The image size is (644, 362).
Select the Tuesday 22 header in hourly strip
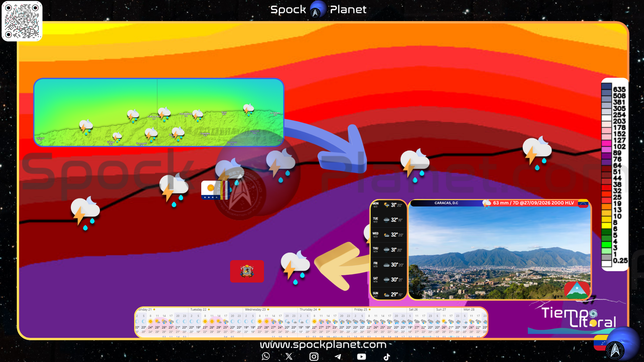tap(199, 309)
